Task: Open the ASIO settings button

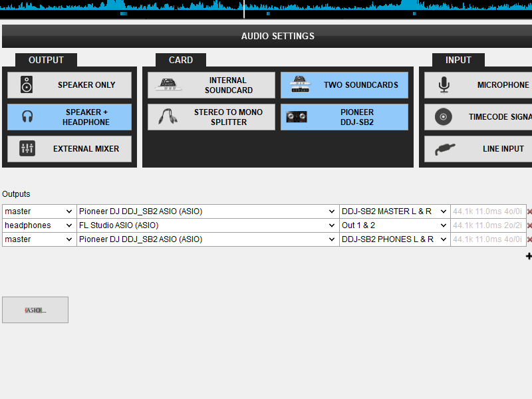Action: coord(35,310)
